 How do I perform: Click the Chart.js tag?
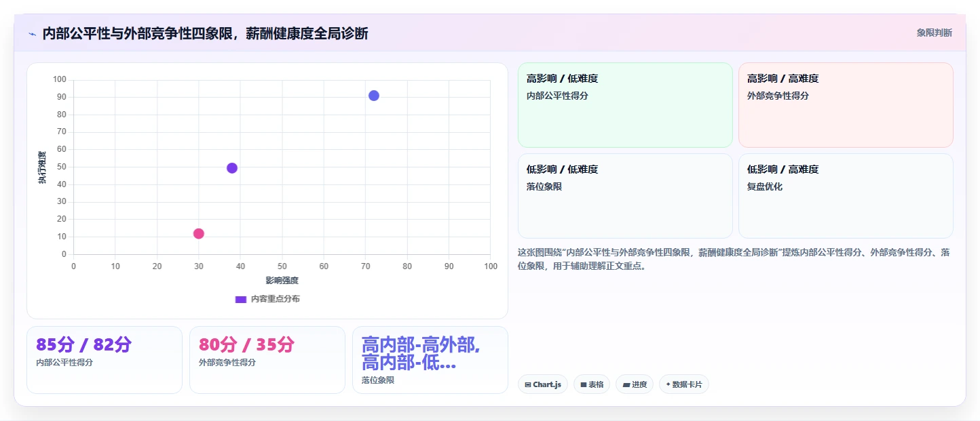pyautogui.click(x=543, y=384)
